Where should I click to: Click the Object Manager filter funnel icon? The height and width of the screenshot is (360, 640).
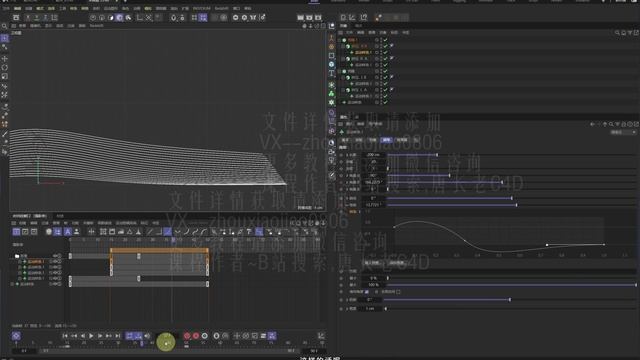(x=630, y=32)
